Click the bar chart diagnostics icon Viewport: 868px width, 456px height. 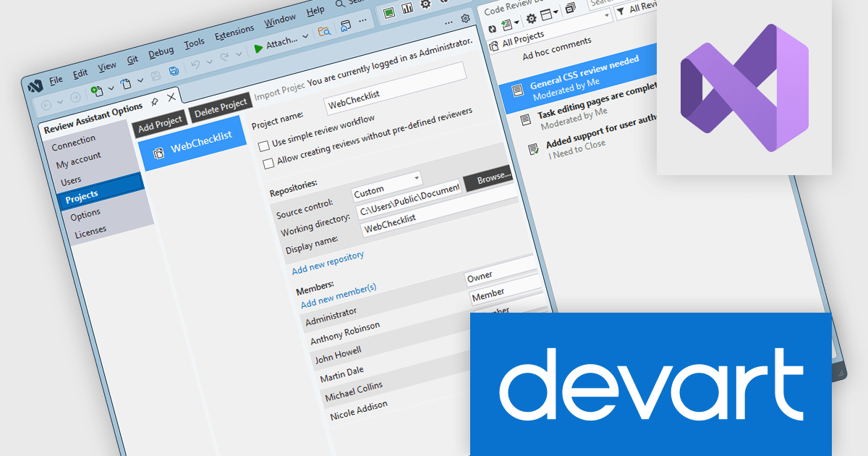(x=407, y=8)
